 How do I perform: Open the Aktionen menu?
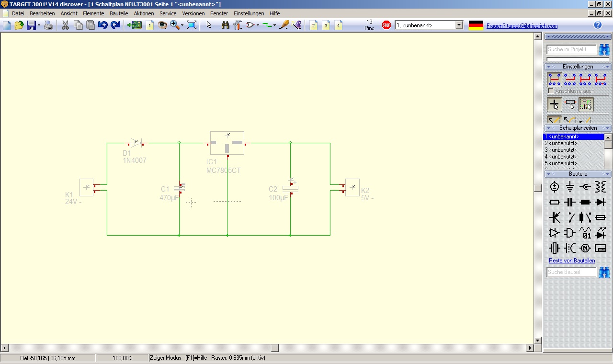(x=144, y=13)
